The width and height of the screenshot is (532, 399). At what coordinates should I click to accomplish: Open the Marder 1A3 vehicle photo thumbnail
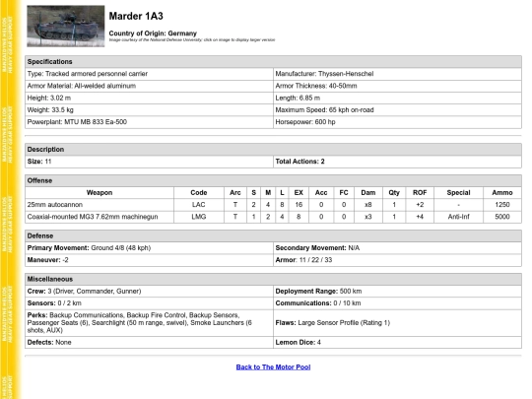66,27
